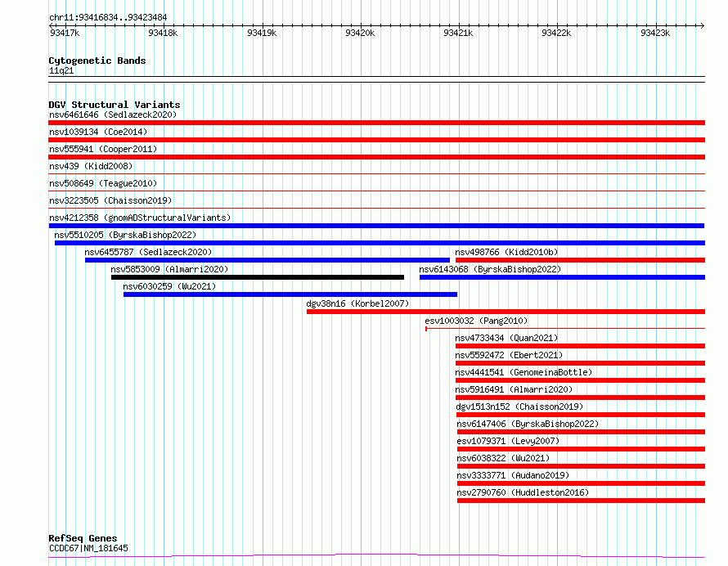Click the blue bar under nsv6455787
This screenshot has width=728, height=566.
coord(267,260)
